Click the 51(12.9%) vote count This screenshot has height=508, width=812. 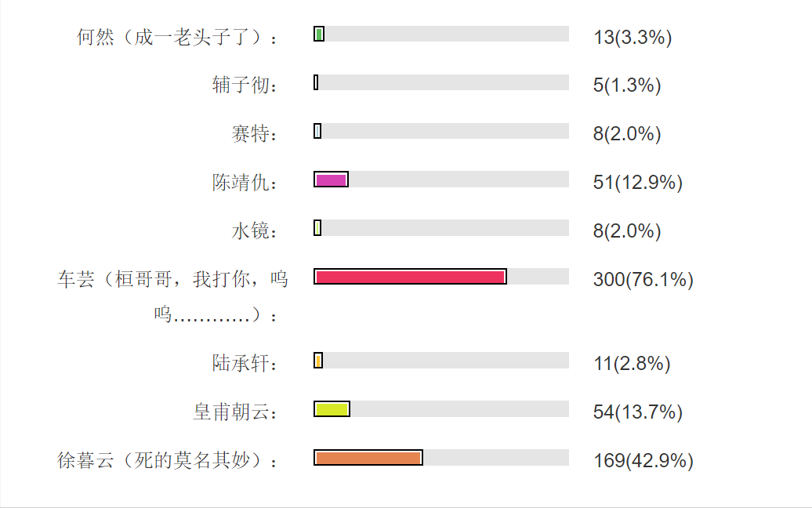coord(638,183)
